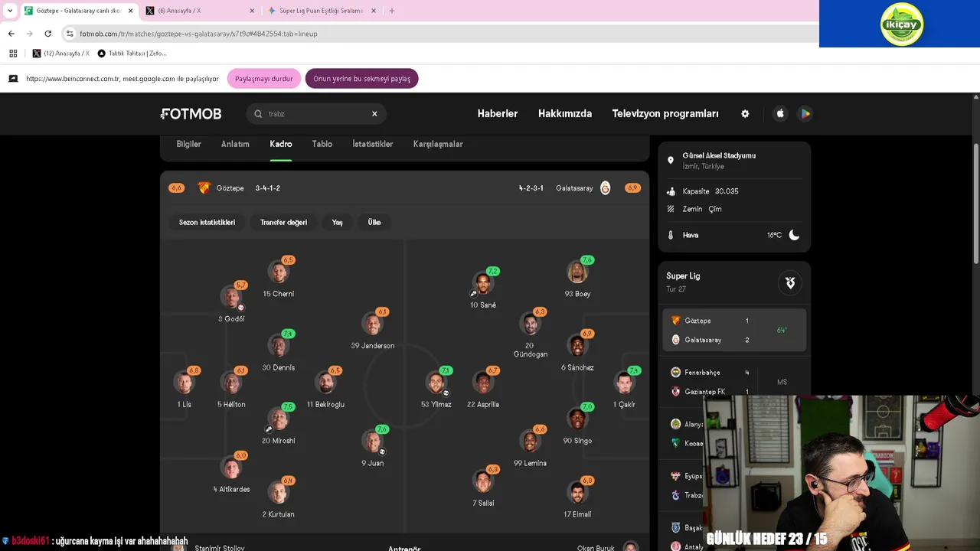The height and width of the screenshot is (551, 980).
Task: Switch to the Bilgiler tab
Action: (x=188, y=144)
